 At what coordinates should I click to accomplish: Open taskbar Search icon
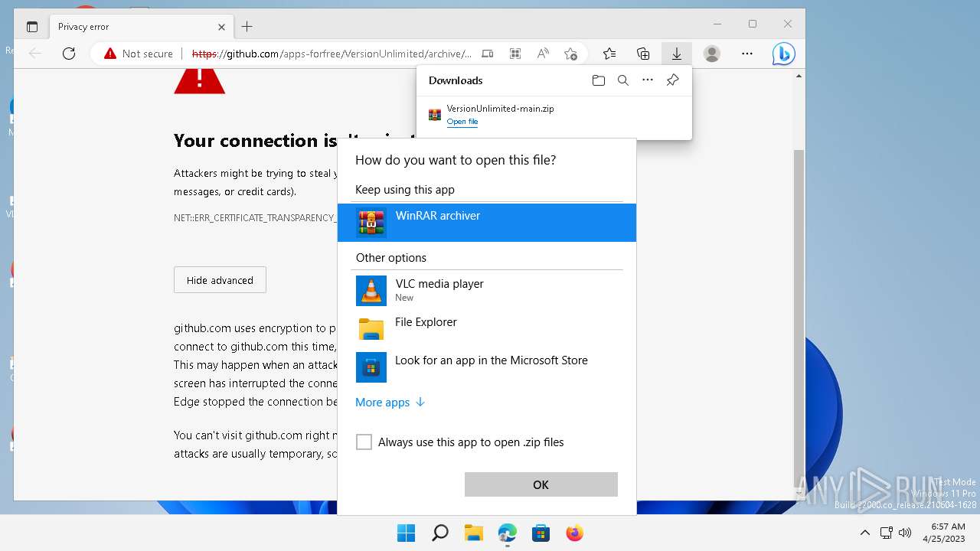[440, 533]
